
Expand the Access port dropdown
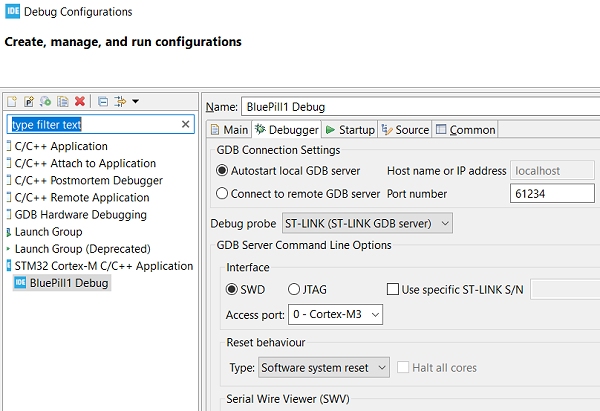tap(333, 315)
